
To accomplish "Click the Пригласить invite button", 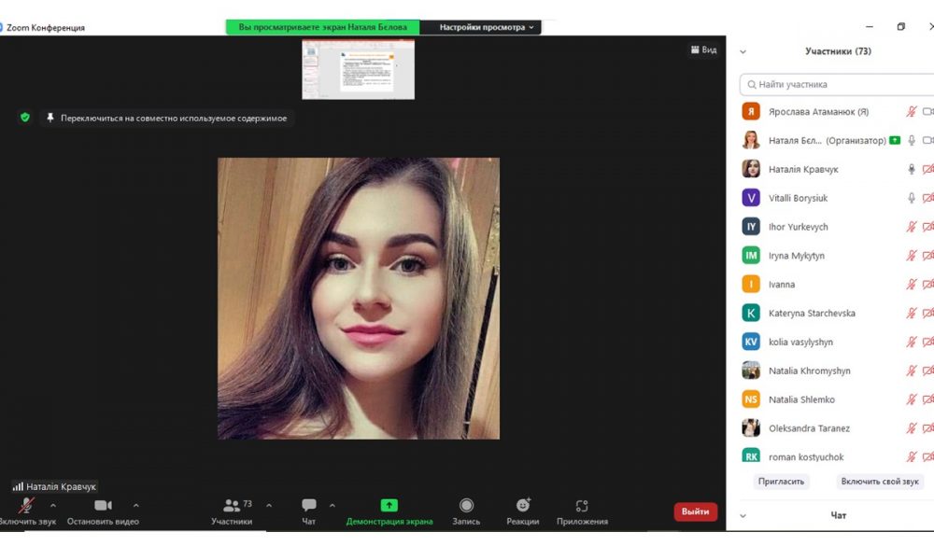I will click(781, 482).
